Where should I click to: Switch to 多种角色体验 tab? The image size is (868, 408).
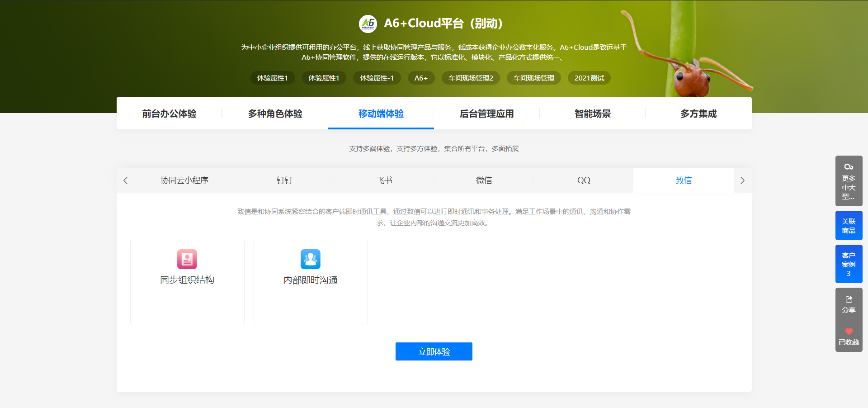275,114
